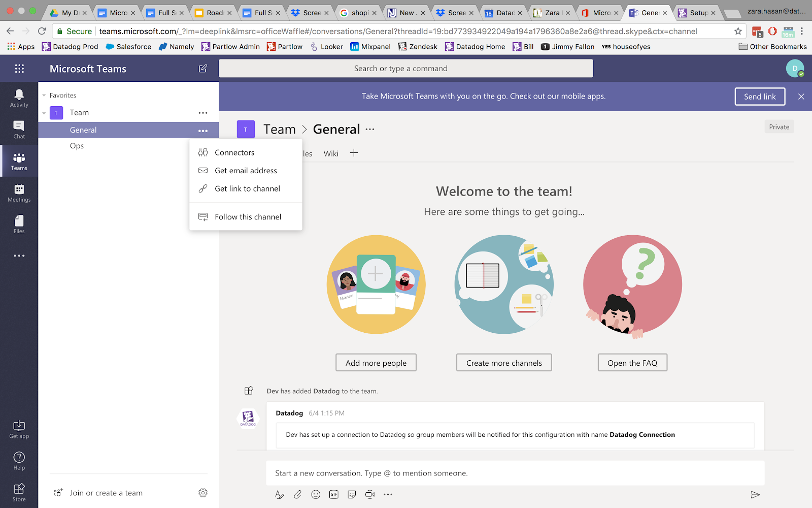Open the Zendesk bookmark
This screenshot has height=508, width=812.
[418, 47]
